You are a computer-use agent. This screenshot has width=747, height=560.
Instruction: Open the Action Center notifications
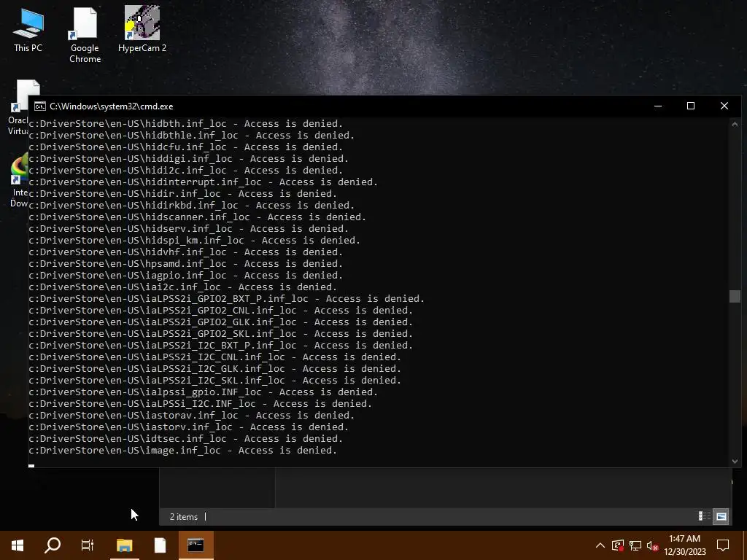point(723,545)
